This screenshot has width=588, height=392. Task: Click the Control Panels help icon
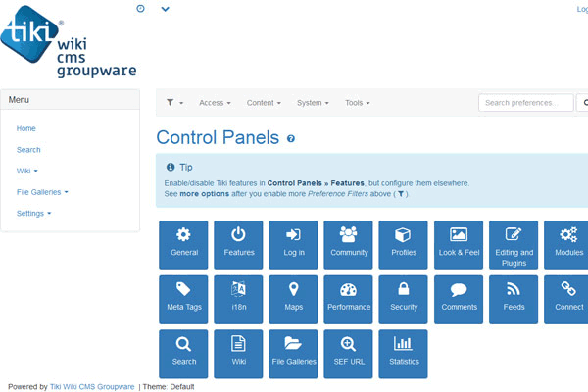(x=291, y=140)
